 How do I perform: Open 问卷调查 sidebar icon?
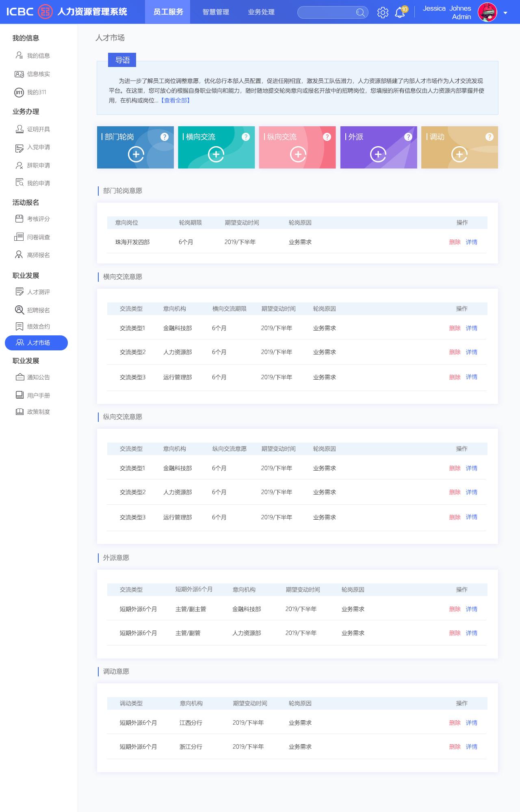[19, 237]
